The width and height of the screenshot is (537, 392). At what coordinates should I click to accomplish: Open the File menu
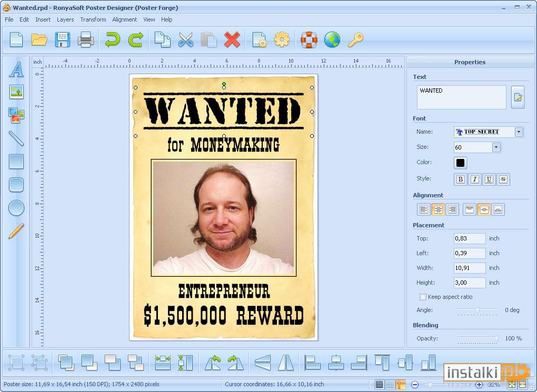tap(9, 19)
